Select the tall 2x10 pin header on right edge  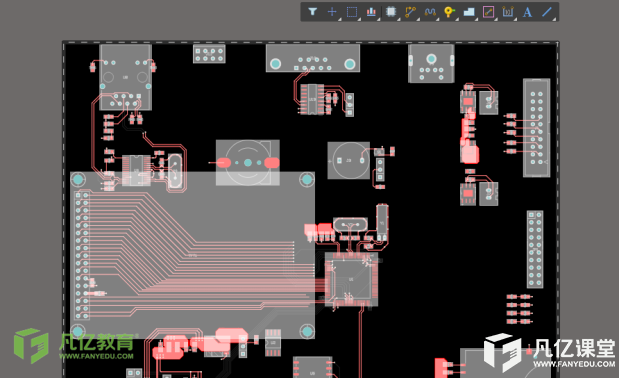tap(537, 127)
